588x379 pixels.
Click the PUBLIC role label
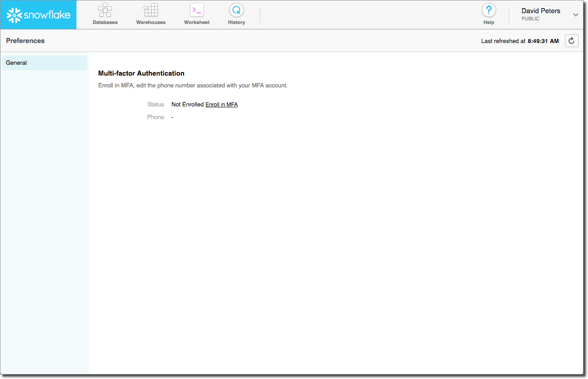pos(531,19)
